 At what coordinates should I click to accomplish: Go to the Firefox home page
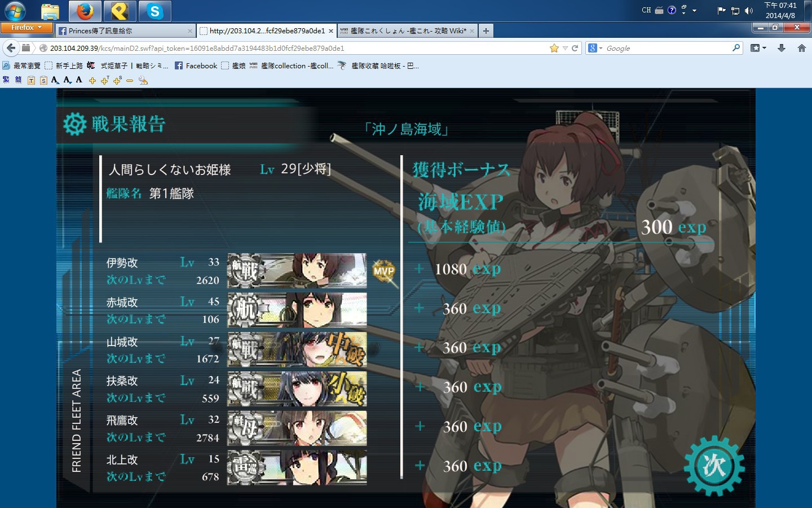pyautogui.click(x=801, y=49)
